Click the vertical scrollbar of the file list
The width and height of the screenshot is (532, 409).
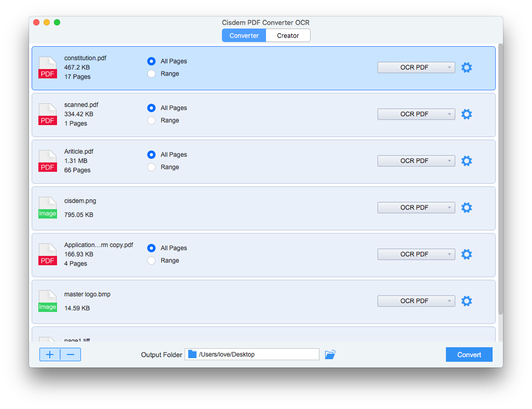500,179
